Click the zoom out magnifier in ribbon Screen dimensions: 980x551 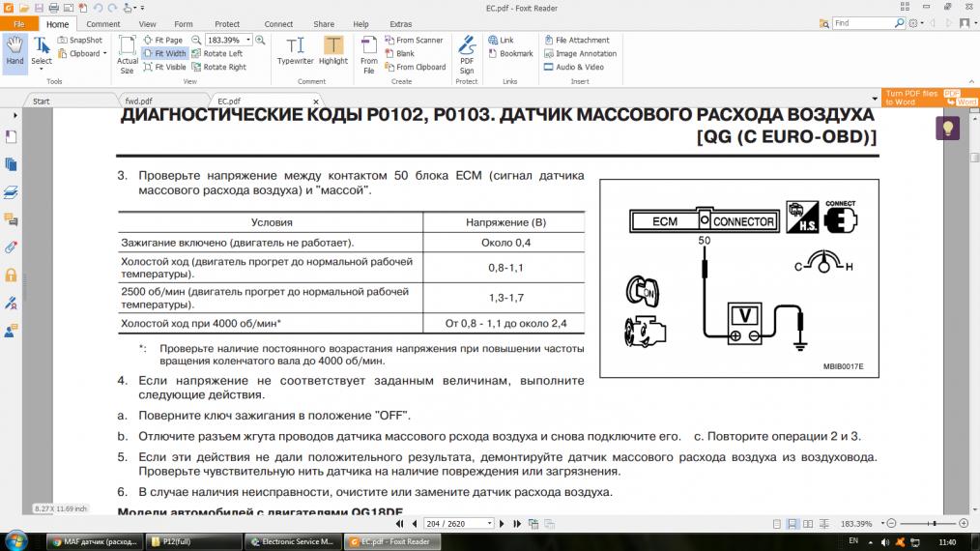point(196,40)
